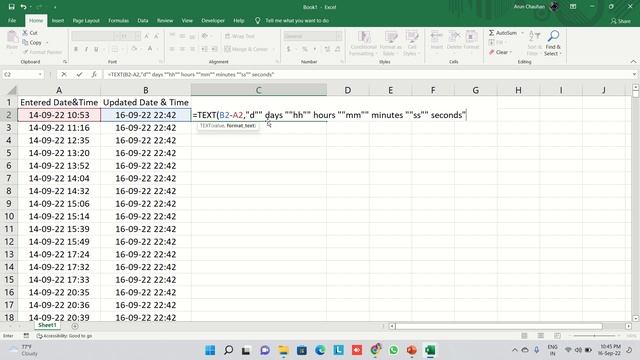Image resolution: width=640 pixels, height=360 pixels.
Task: Click in the formula bar text
Action: [x=190, y=74]
